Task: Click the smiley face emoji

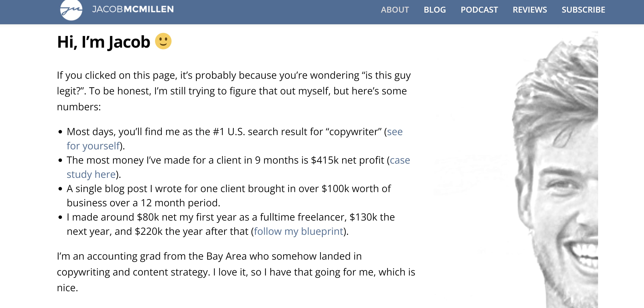Action: (163, 41)
